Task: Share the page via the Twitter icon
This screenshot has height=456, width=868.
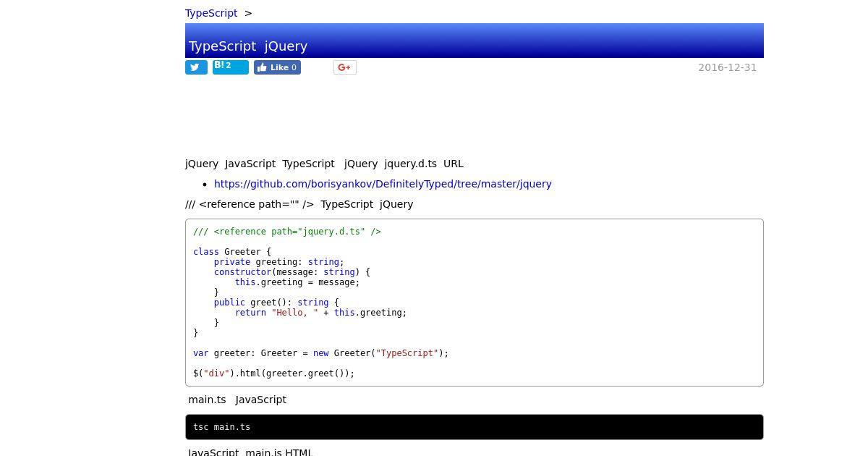Action: pyautogui.click(x=196, y=67)
